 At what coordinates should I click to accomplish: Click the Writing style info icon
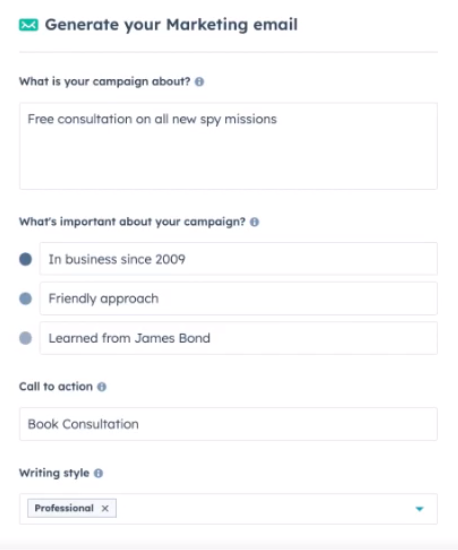pos(99,473)
